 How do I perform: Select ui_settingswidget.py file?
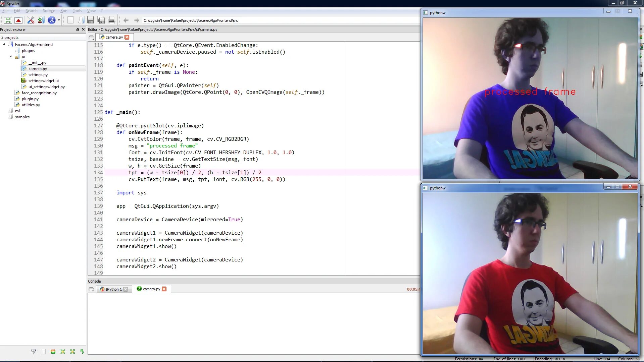pyautogui.click(x=46, y=87)
